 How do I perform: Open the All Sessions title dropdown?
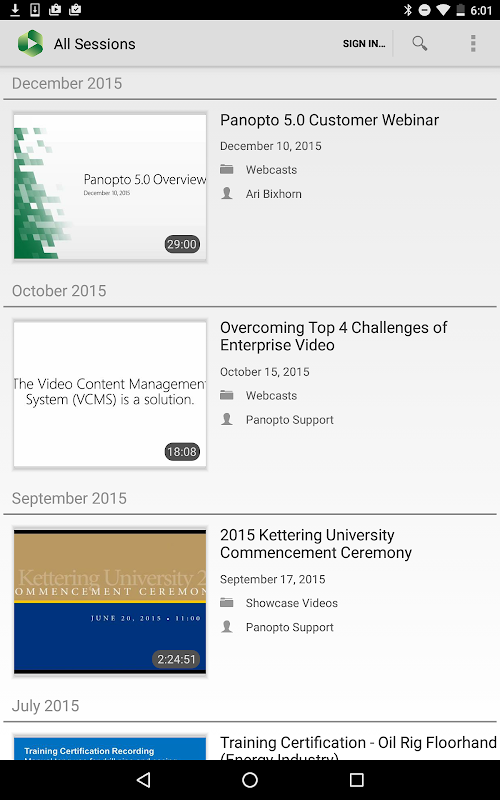tap(95, 44)
